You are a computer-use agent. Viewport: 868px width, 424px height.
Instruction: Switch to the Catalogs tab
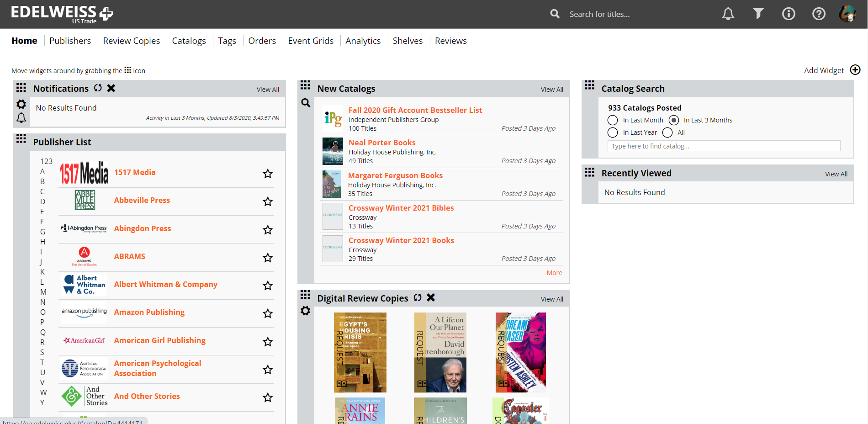(189, 41)
